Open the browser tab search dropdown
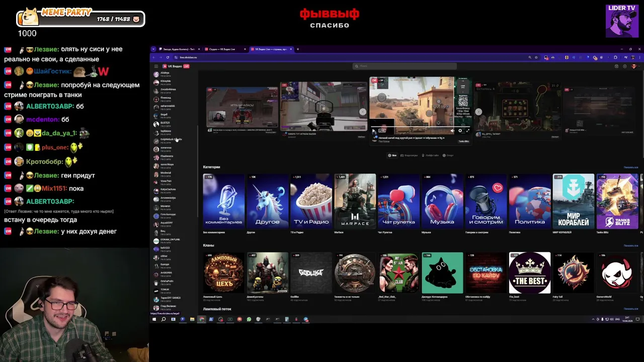Screen dimensions: 644x362 [x=153, y=49]
